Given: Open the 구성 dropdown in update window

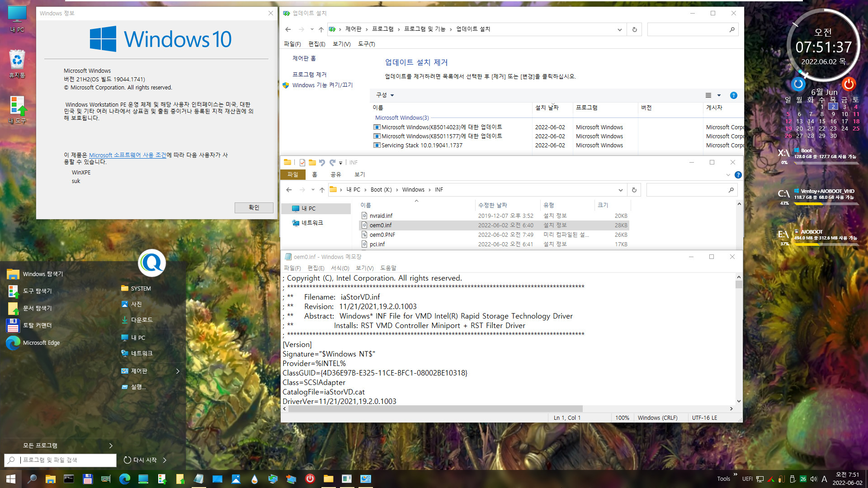Looking at the screenshot, I should [385, 95].
